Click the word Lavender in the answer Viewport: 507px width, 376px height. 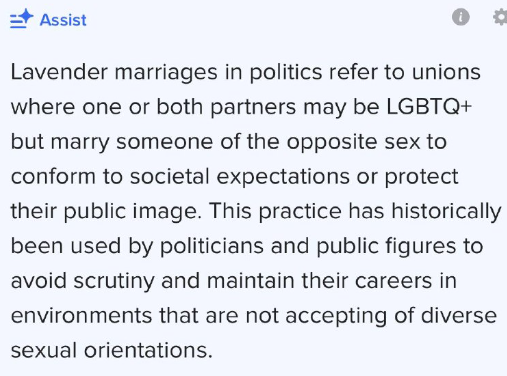(59, 72)
